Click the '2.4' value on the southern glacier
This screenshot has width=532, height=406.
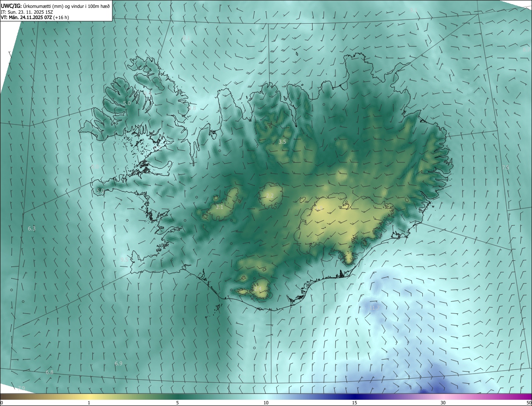tap(258, 288)
